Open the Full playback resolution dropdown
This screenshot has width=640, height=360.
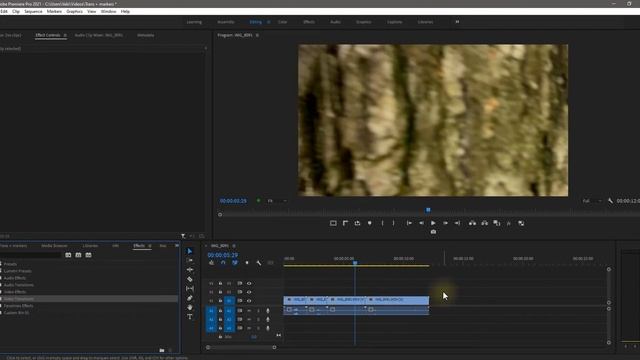point(592,201)
